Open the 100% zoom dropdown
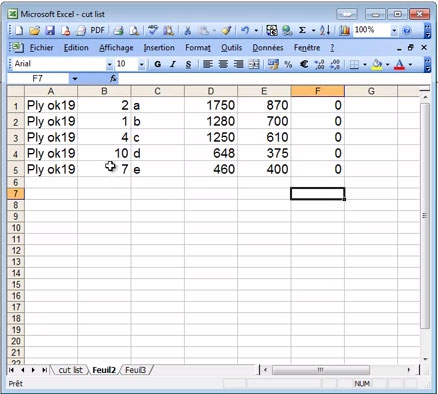 pos(394,31)
